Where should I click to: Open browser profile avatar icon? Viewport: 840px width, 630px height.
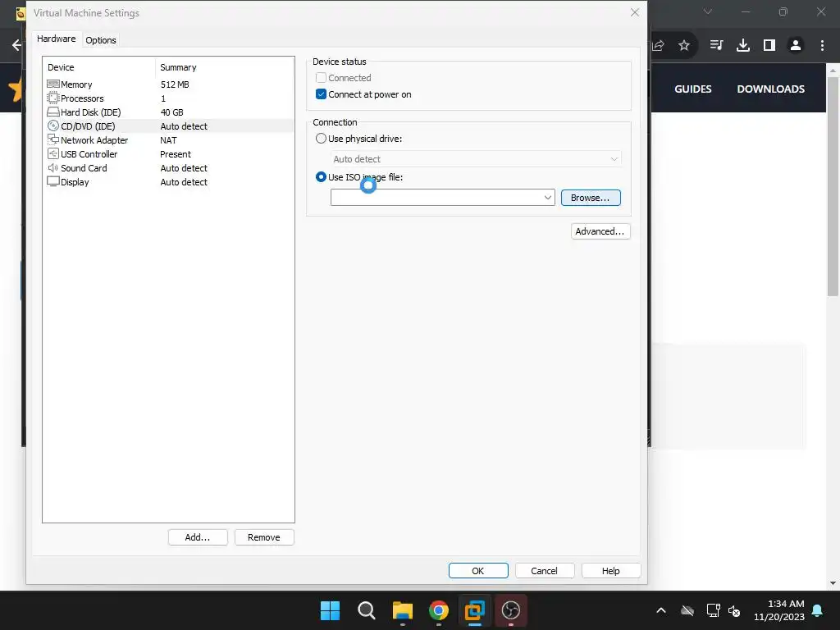pos(796,46)
